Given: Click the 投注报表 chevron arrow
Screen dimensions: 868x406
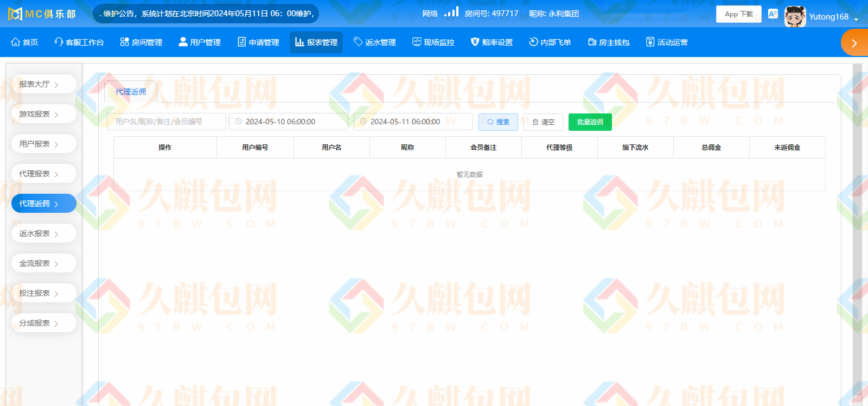Looking at the screenshot, I should pos(56,294).
